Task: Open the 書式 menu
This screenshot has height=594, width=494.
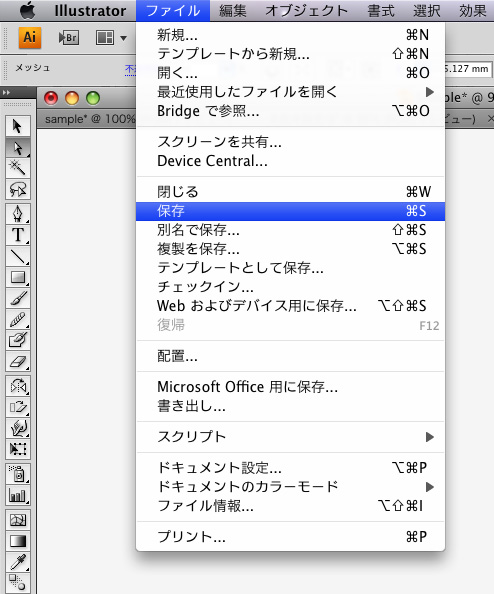Action: tap(381, 11)
